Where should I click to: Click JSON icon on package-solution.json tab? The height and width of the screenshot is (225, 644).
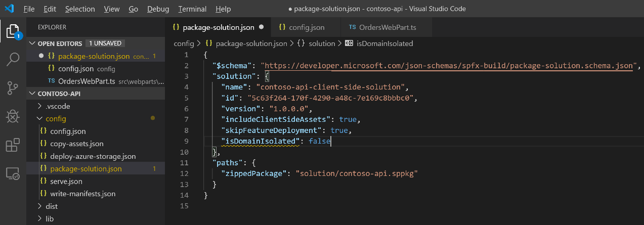click(176, 27)
